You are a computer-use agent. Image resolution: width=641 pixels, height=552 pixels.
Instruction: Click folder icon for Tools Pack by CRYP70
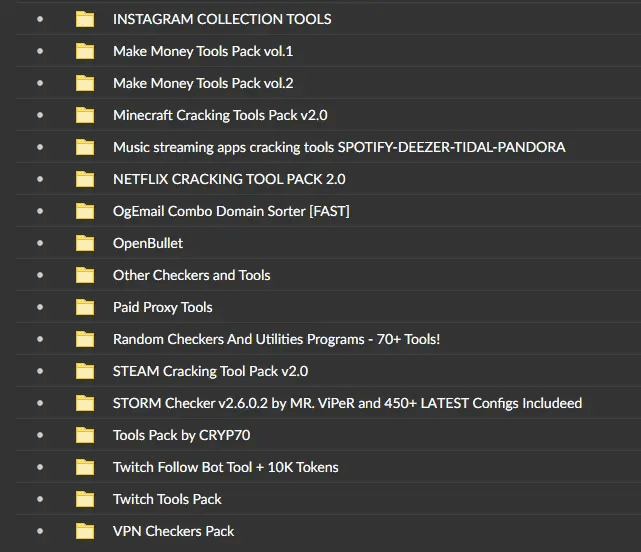(x=85, y=435)
